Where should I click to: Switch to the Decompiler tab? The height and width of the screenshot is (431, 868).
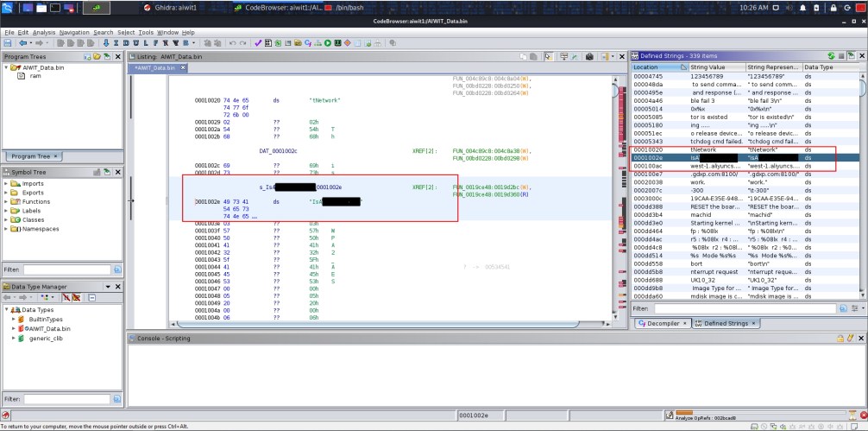662,323
